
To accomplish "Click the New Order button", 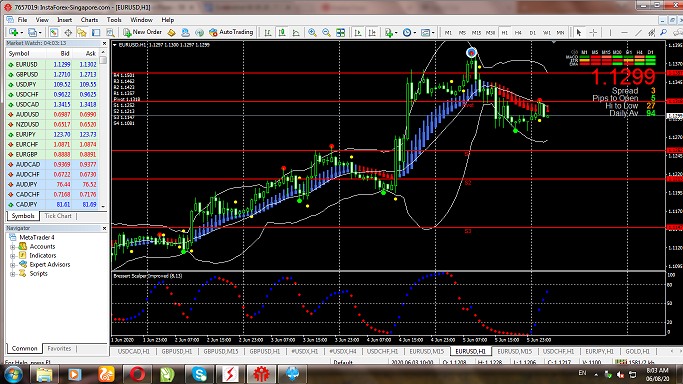I will pos(143,32).
